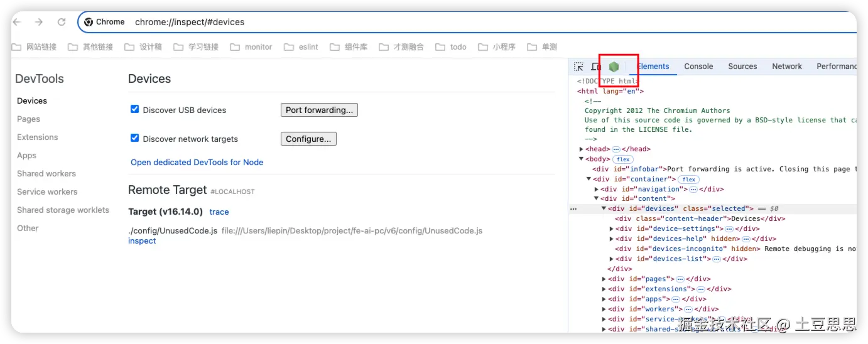Go back with the browser back arrow
This screenshot has width=868, height=344.
[x=17, y=22]
